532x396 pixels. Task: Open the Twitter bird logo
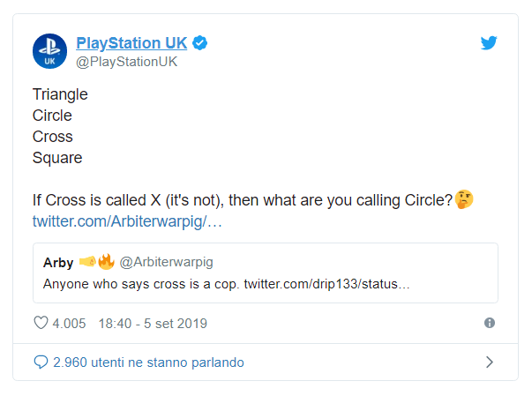click(x=489, y=42)
